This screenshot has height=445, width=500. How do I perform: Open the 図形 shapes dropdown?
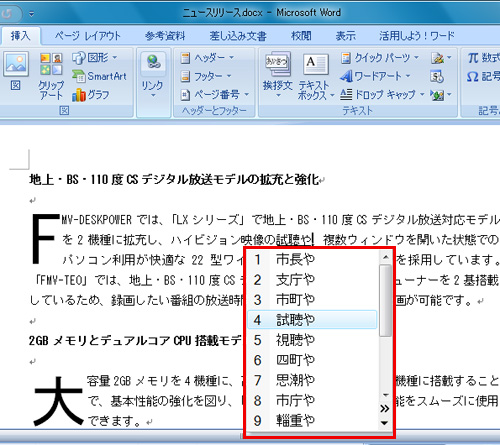point(95,58)
